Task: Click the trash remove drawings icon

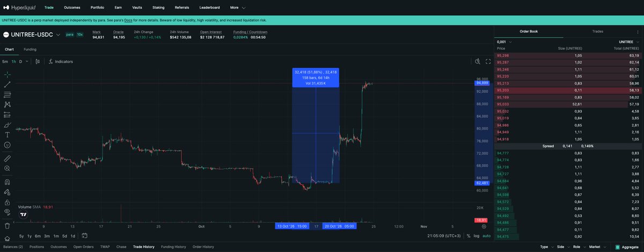Action: [x=7, y=226]
